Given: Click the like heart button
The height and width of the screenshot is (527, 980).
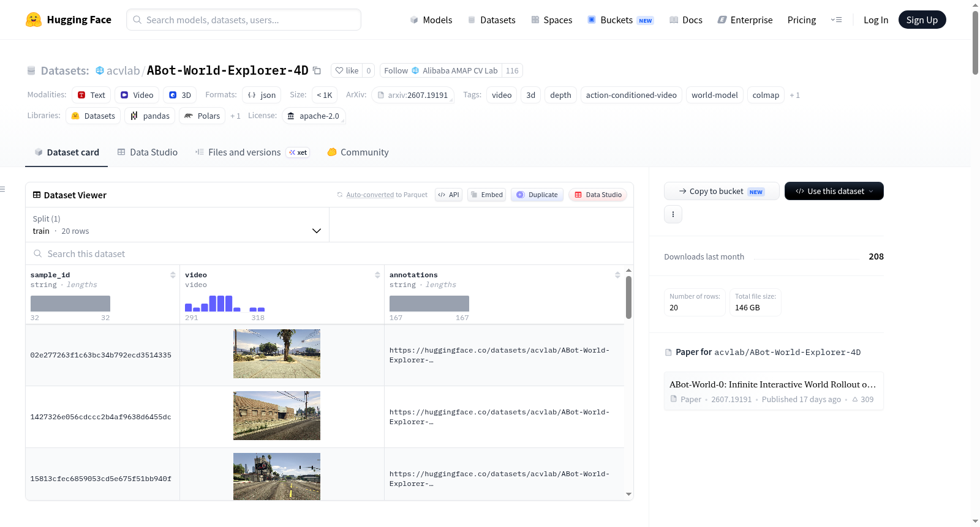Looking at the screenshot, I should (347, 70).
